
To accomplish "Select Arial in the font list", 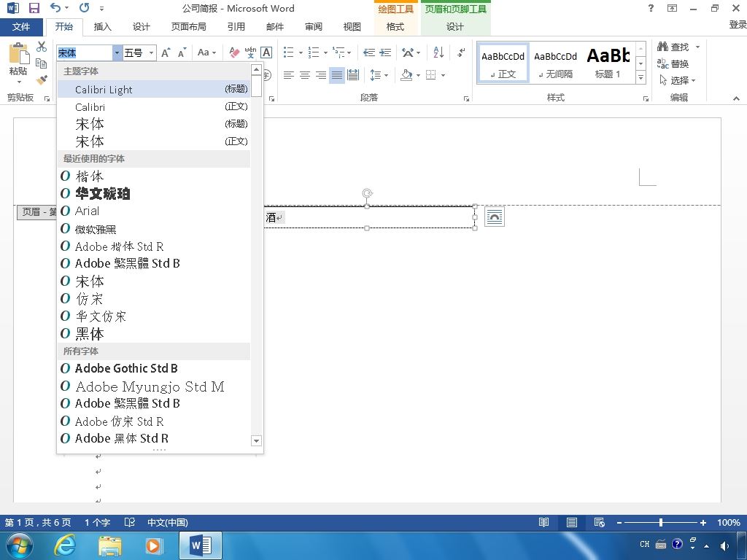I will 153,211.
